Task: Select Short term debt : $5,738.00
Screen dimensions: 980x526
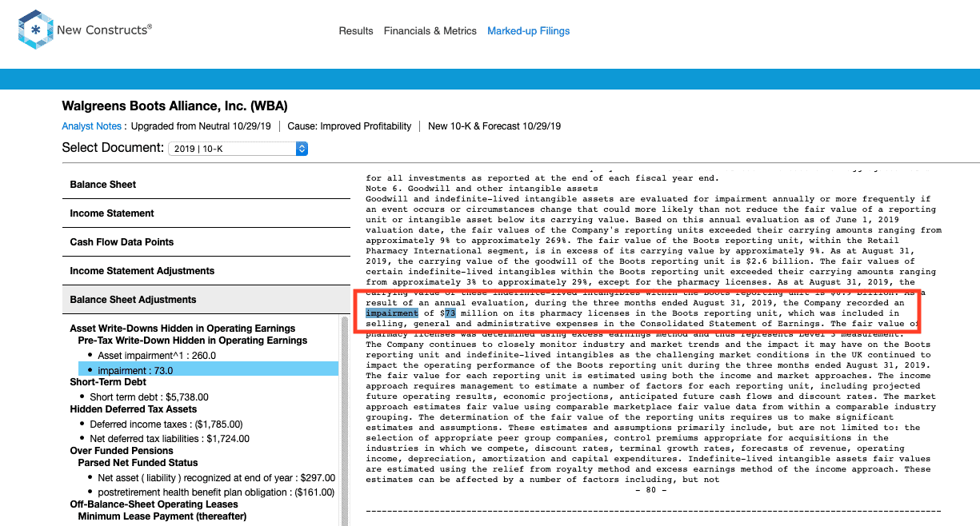Action: (x=149, y=397)
